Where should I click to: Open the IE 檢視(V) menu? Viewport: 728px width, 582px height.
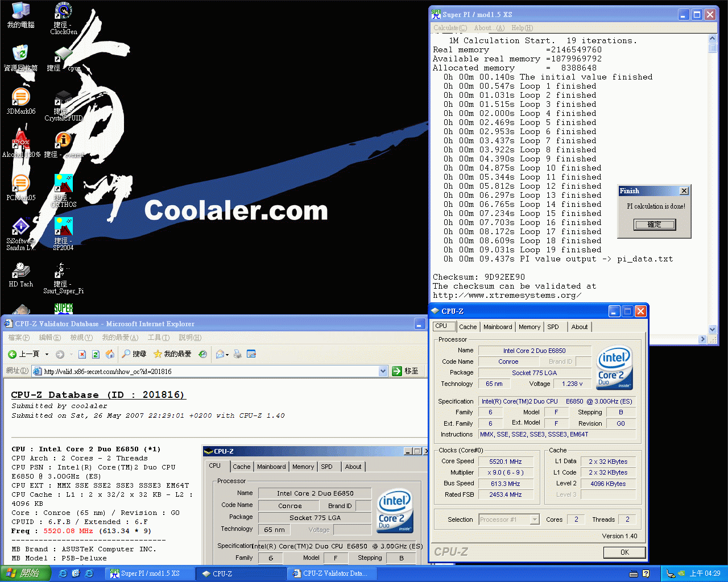pos(81,338)
